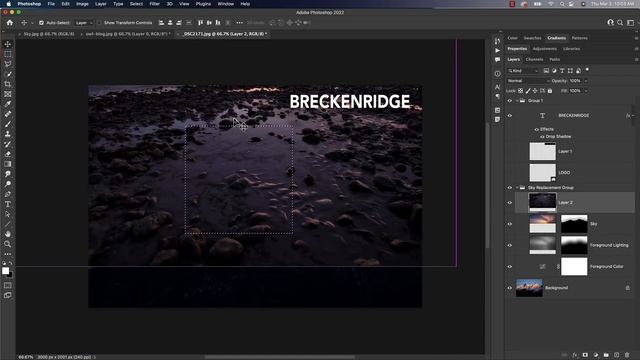The width and height of the screenshot is (640, 360).
Task: Open the Normal blend mode dropdown
Action: tap(529, 81)
